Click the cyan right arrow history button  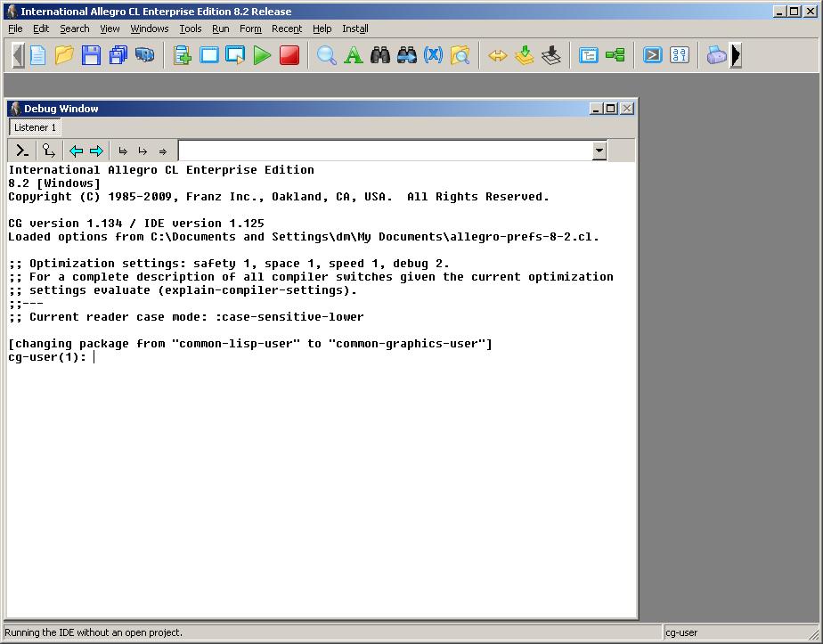pyautogui.click(x=96, y=151)
